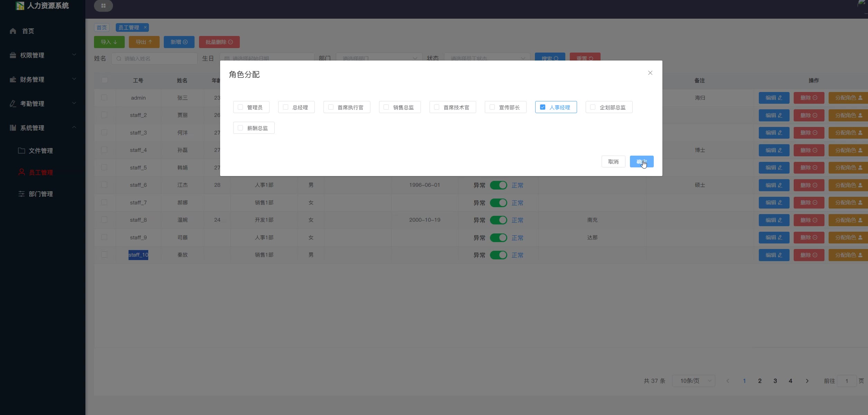Click 取消 button in the dialog
Image resolution: width=868 pixels, height=415 pixels.
click(613, 162)
